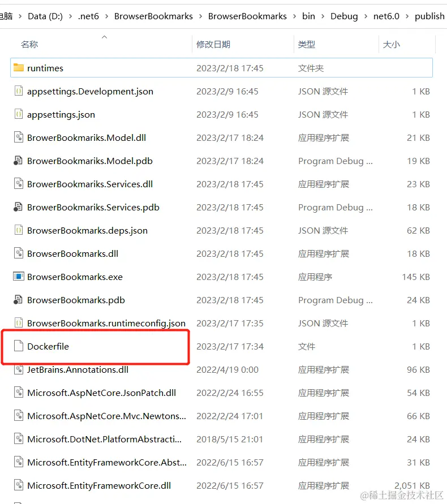
Task: Click the BrowserBookmarks.deps.json file icon
Action: click(19, 230)
